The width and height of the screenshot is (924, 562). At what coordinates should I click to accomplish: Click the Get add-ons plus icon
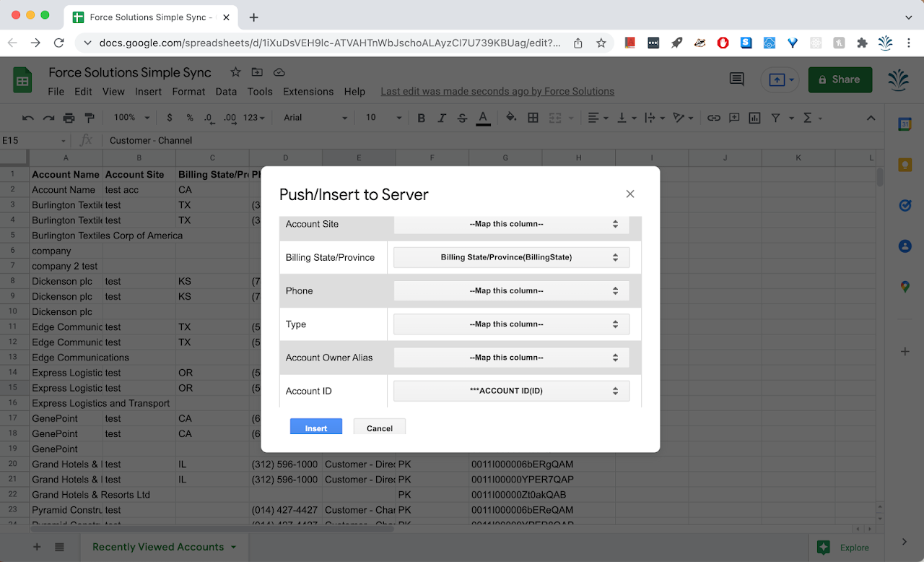[x=905, y=352]
